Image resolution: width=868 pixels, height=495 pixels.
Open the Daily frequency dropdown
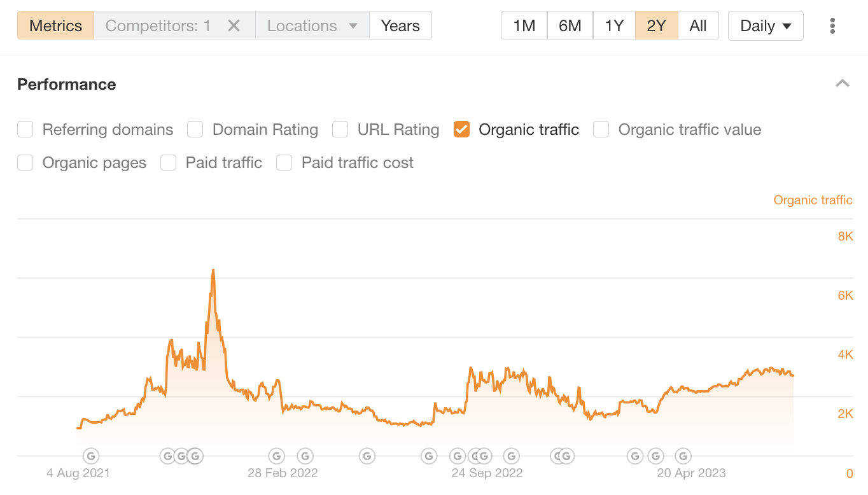[x=765, y=25]
